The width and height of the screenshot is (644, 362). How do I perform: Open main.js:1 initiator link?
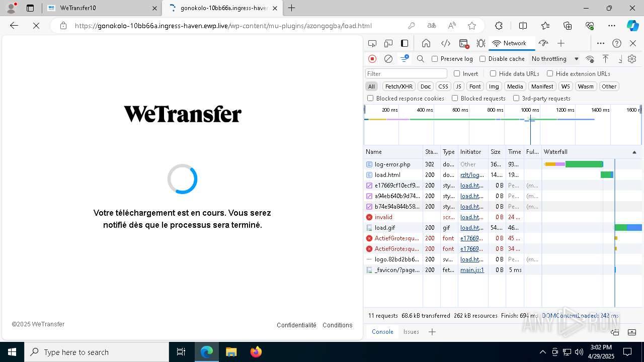click(x=472, y=270)
